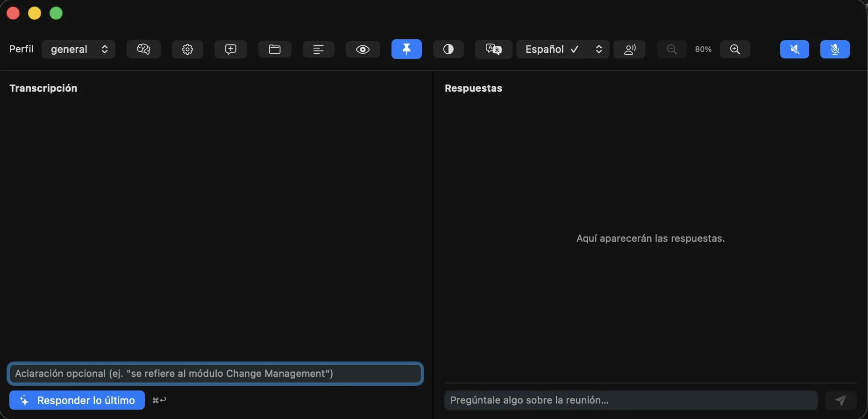Viewport: 868px width, 419px height.
Task: Open the Español language dropdown
Action: (x=563, y=49)
